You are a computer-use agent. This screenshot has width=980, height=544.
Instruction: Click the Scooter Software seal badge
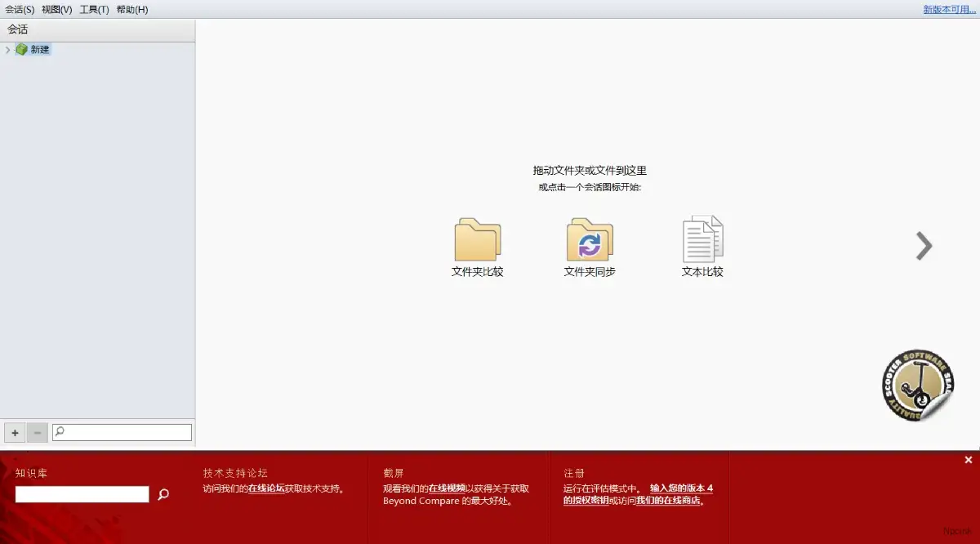(916, 384)
